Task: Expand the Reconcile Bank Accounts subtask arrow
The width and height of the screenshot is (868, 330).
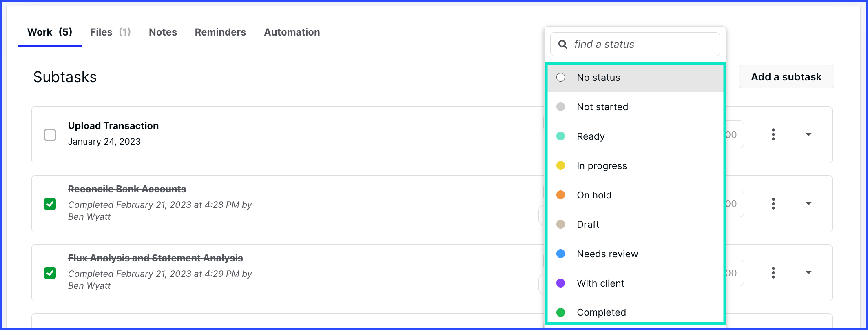Action: coord(808,203)
